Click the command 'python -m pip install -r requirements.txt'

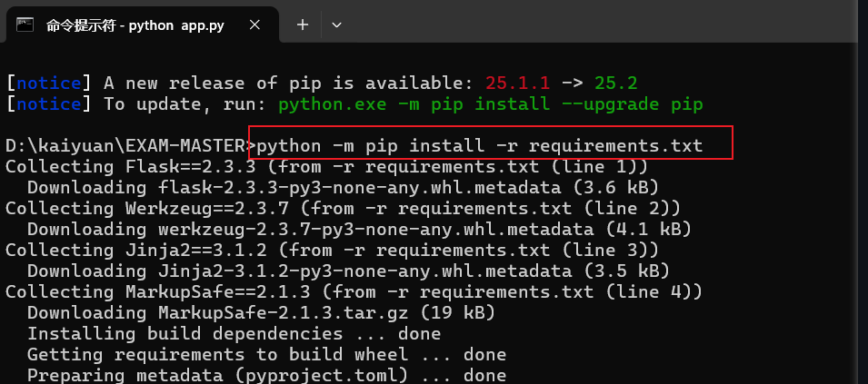[x=479, y=146]
